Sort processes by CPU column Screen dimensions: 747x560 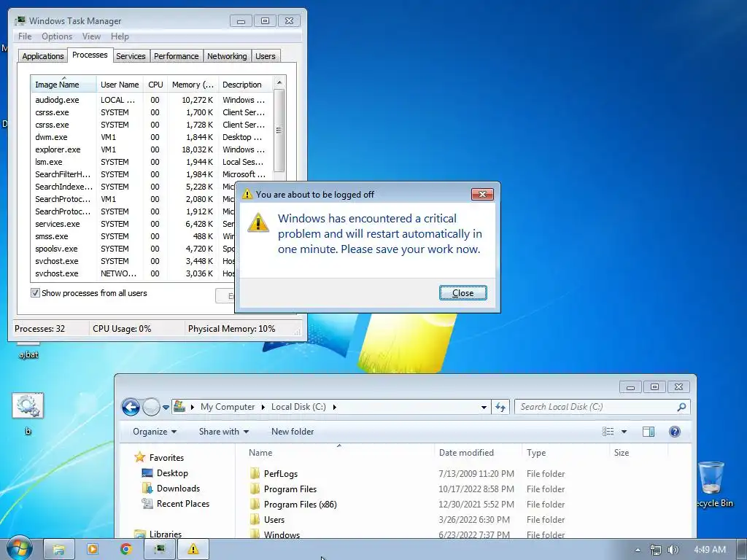point(155,85)
